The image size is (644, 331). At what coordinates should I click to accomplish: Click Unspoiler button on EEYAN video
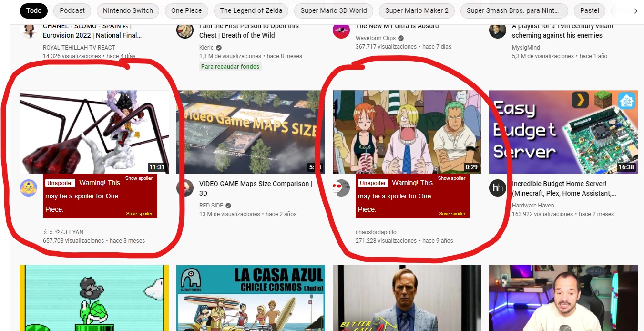(x=61, y=183)
